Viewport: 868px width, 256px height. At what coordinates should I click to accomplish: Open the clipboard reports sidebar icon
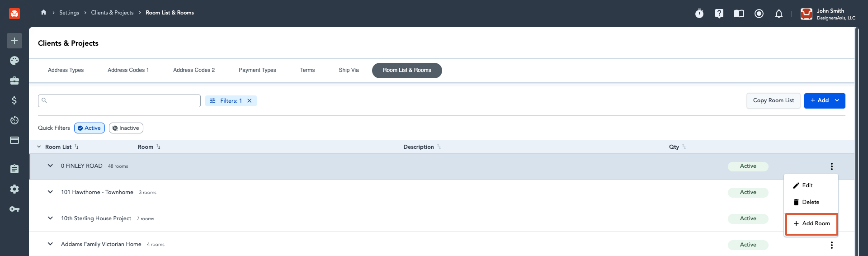(14, 169)
